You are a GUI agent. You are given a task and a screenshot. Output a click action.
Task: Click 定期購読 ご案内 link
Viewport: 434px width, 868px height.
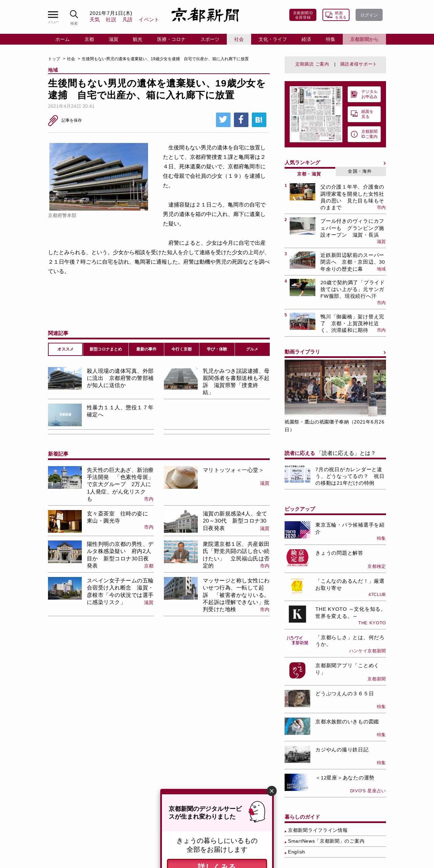point(312,64)
